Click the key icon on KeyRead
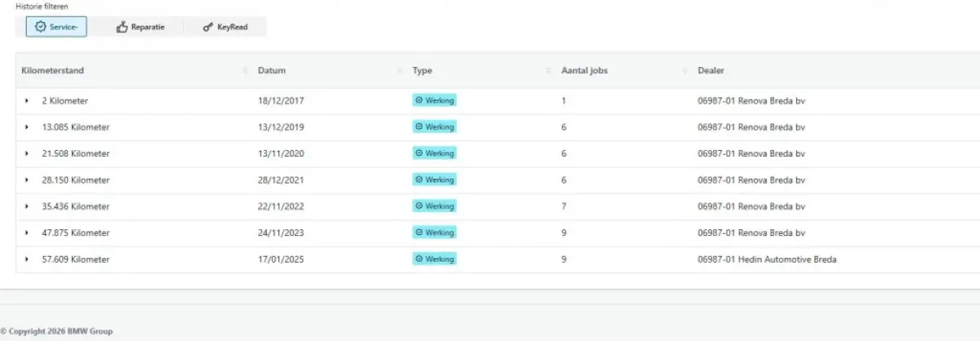Viewport: 980px width, 341px height. [x=208, y=27]
